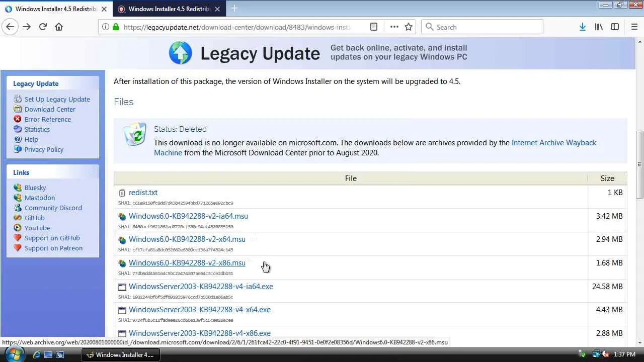Open the Library menu
Viewport: 644px width, 362px height.
tap(599, 27)
